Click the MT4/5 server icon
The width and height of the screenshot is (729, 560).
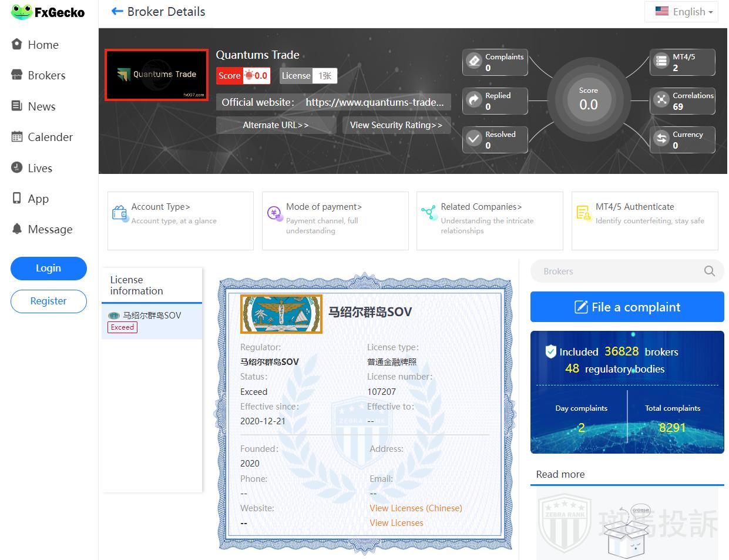tap(661, 61)
